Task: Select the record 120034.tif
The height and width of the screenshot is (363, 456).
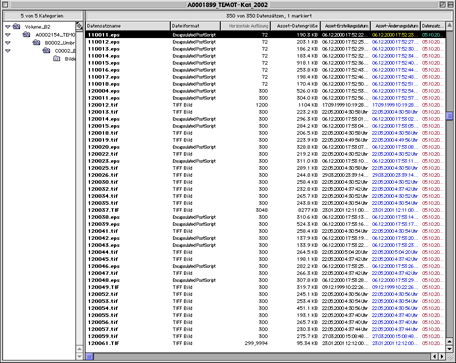Action: (265, 196)
